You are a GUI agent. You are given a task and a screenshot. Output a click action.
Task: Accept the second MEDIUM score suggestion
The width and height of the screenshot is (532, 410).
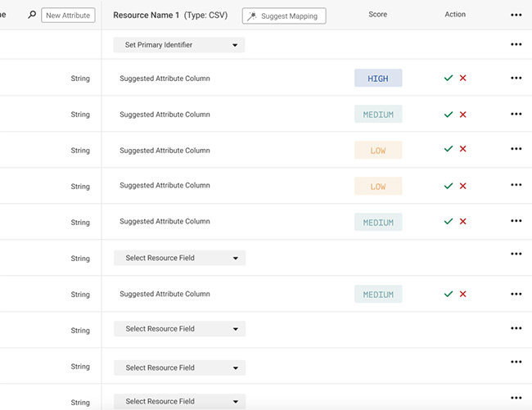click(449, 222)
